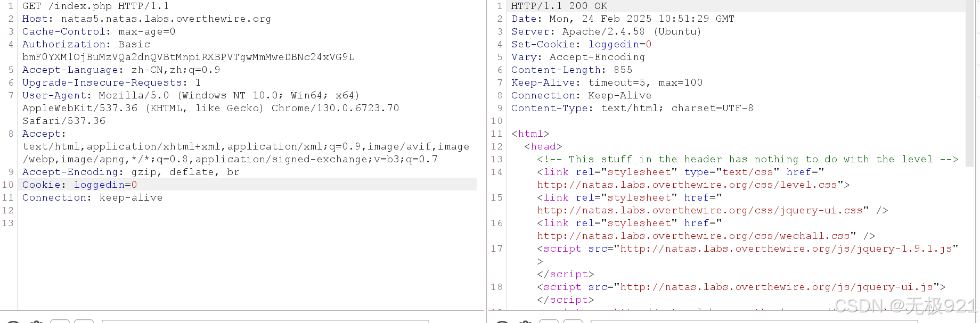Click the 'Authorization: Basic' header line
The width and height of the screenshot is (980, 323).
(86, 44)
